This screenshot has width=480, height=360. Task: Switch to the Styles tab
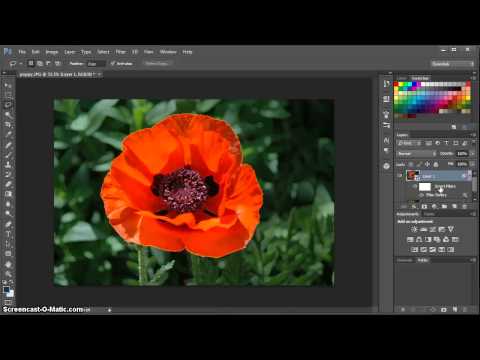pos(429,214)
